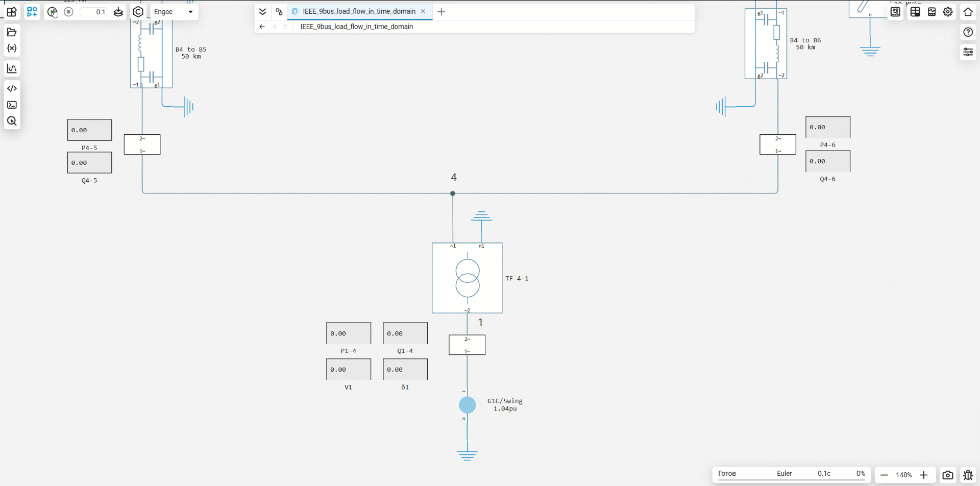Open the script editor panel

coord(12,88)
